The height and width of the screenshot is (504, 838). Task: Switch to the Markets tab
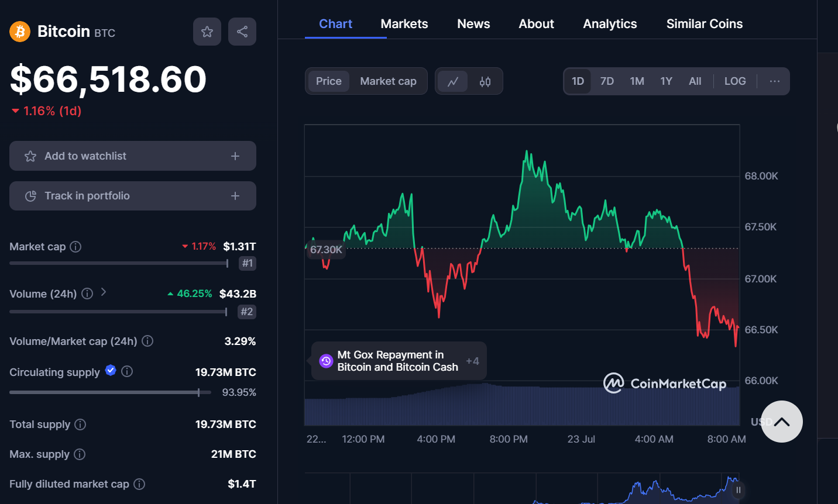(404, 23)
